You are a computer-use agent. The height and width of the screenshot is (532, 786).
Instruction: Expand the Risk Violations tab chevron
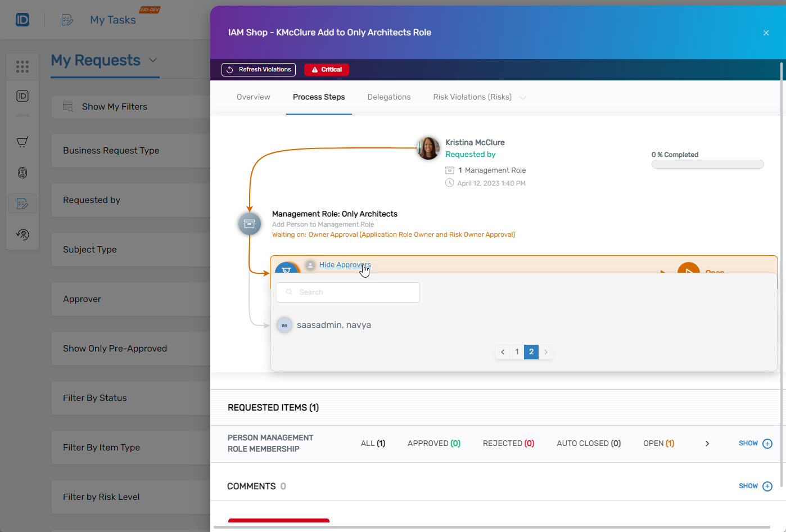coord(523,98)
